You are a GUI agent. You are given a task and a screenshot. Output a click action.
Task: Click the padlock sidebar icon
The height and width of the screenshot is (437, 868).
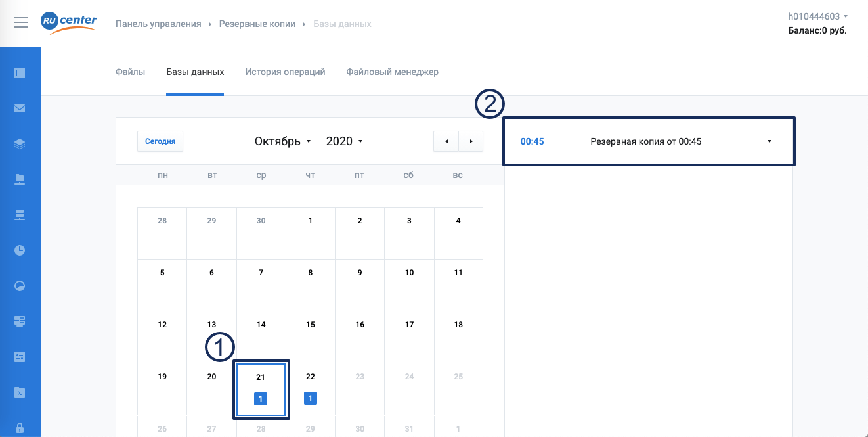point(20,428)
